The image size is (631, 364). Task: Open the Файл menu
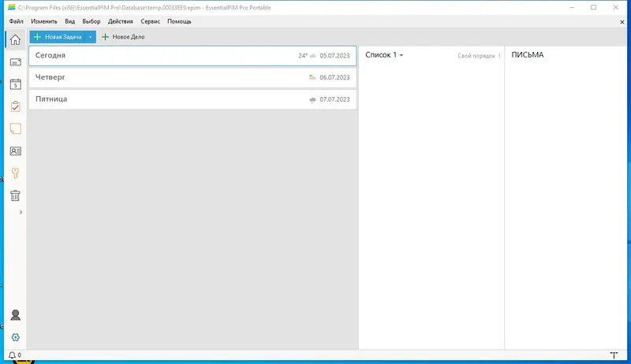[x=16, y=21]
